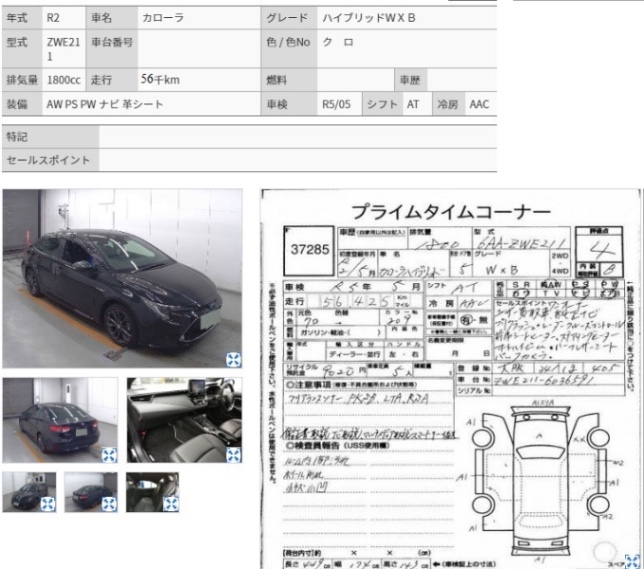644x569 pixels.
Task: Enlarge the auction inspection sheet image
Action: 632,562
